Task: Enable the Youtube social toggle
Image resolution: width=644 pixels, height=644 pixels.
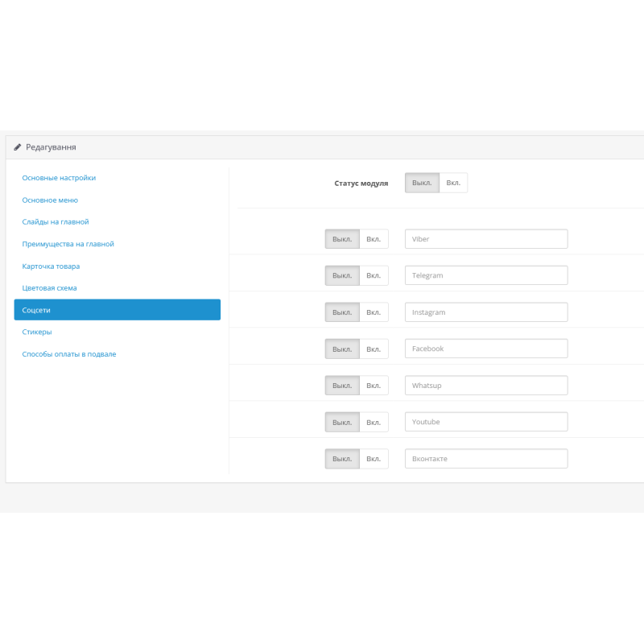Action: click(374, 421)
